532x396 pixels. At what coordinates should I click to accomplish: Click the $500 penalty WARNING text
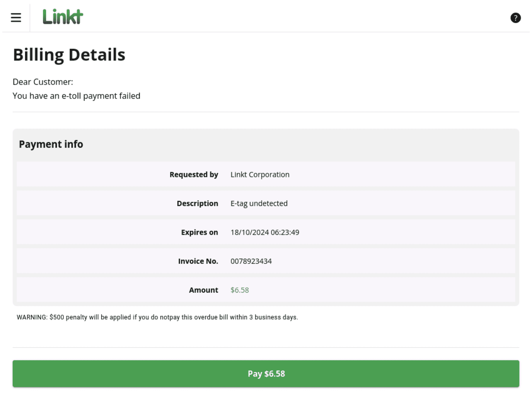[x=157, y=317]
